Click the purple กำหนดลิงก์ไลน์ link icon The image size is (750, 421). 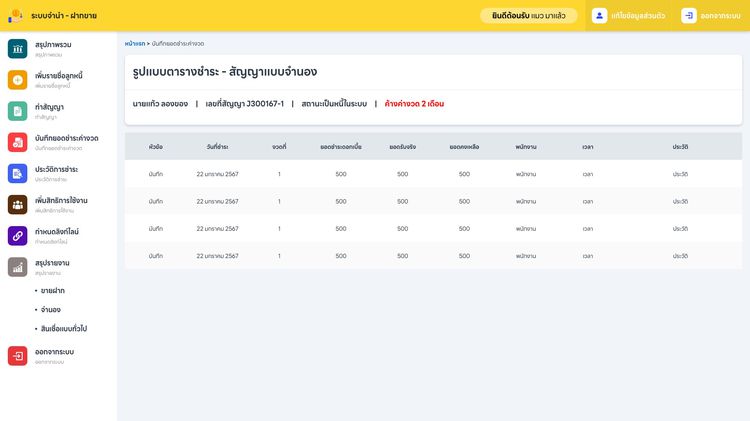(x=17, y=235)
